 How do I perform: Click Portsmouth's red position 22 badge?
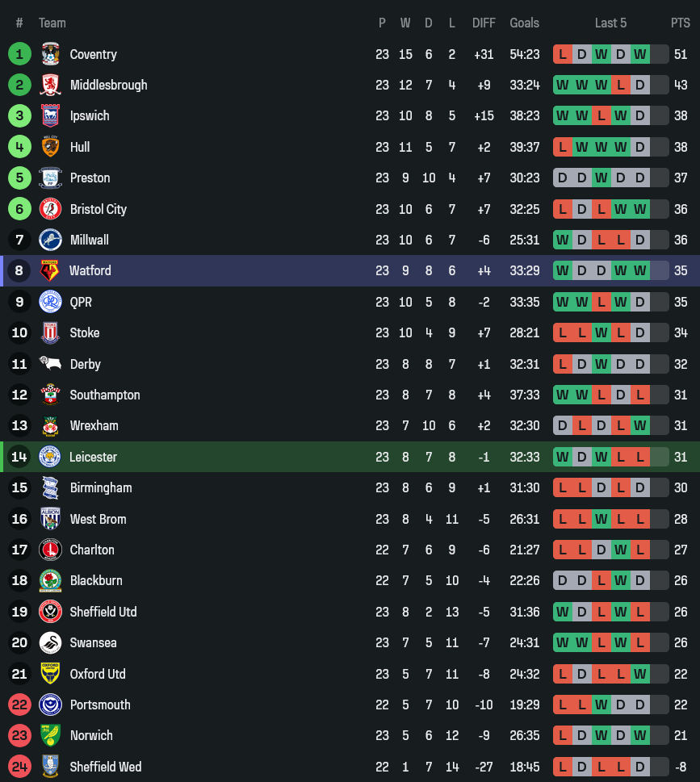click(19, 705)
